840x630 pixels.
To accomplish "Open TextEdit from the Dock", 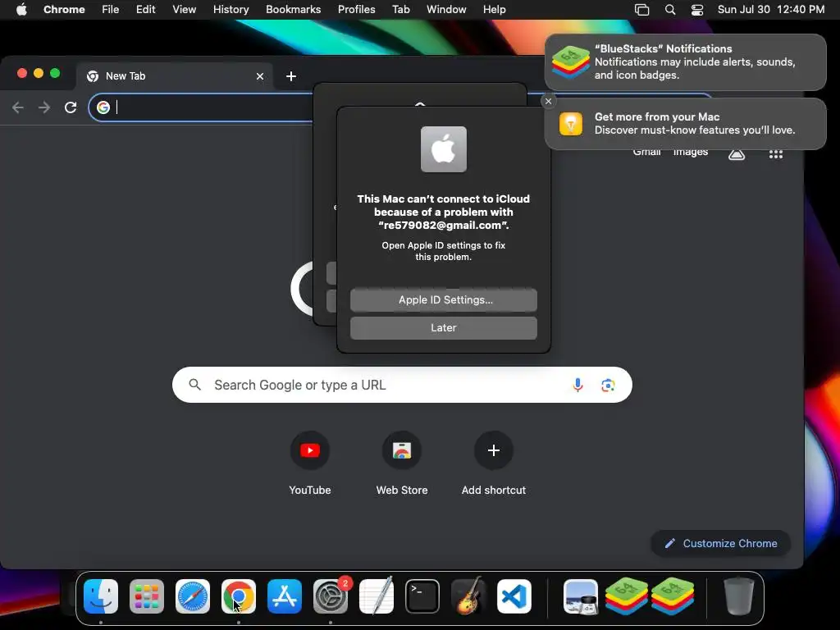I will (x=376, y=596).
